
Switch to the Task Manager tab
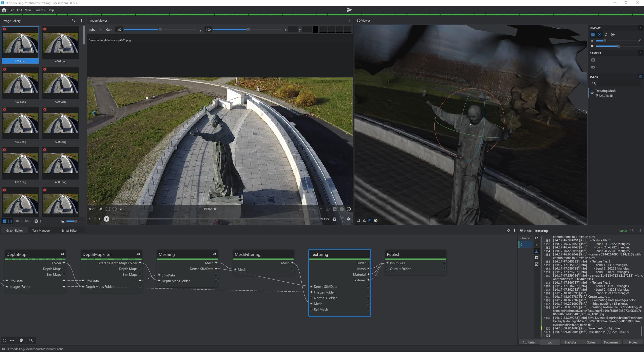click(41, 231)
